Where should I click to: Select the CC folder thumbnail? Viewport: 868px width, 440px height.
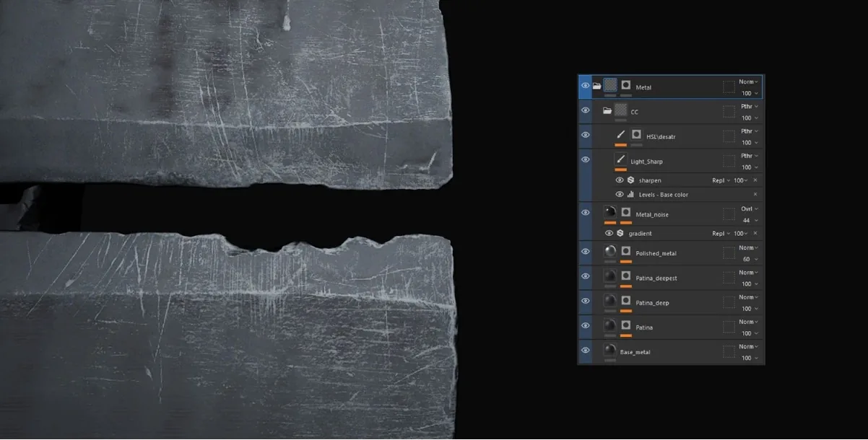point(620,110)
